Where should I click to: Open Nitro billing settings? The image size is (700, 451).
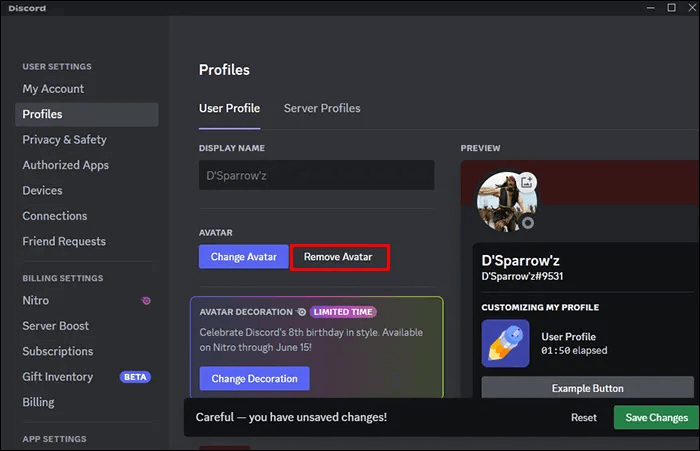point(87,301)
